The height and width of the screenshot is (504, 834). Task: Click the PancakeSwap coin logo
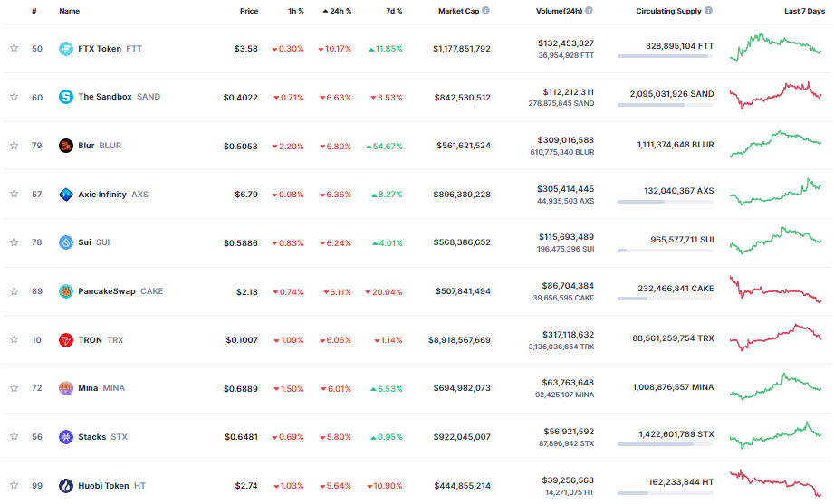(x=65, y=291)
